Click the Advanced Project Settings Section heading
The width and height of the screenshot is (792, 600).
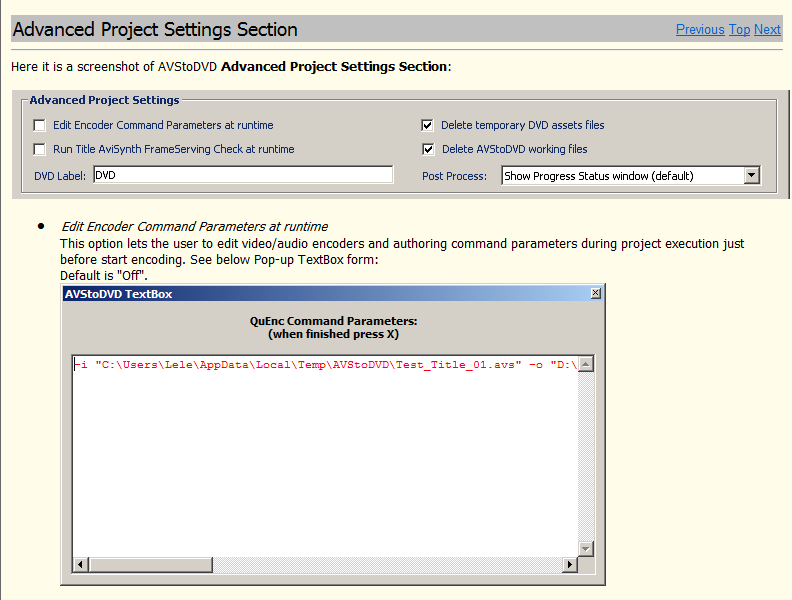155,29
